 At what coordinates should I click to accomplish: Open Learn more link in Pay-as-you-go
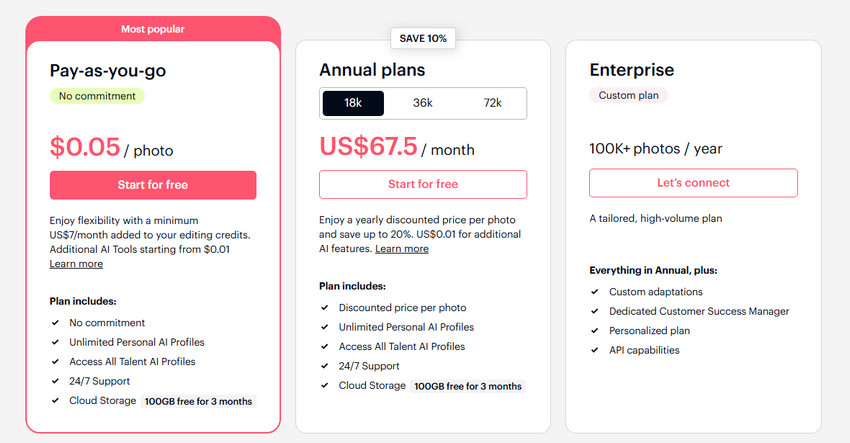point(76,264)
